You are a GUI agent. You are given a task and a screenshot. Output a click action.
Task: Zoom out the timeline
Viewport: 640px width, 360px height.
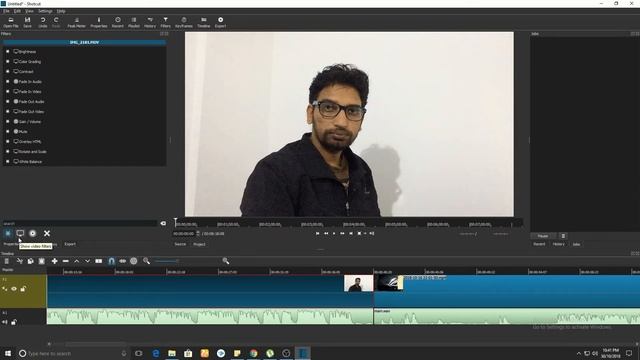point(147,261)
